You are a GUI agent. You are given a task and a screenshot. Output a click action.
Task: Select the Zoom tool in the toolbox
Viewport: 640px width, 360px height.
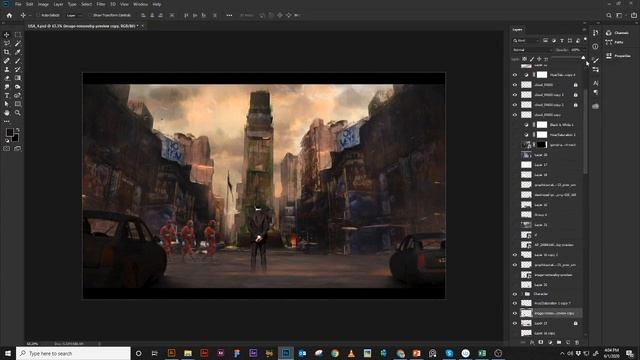[x=18, y=113]
